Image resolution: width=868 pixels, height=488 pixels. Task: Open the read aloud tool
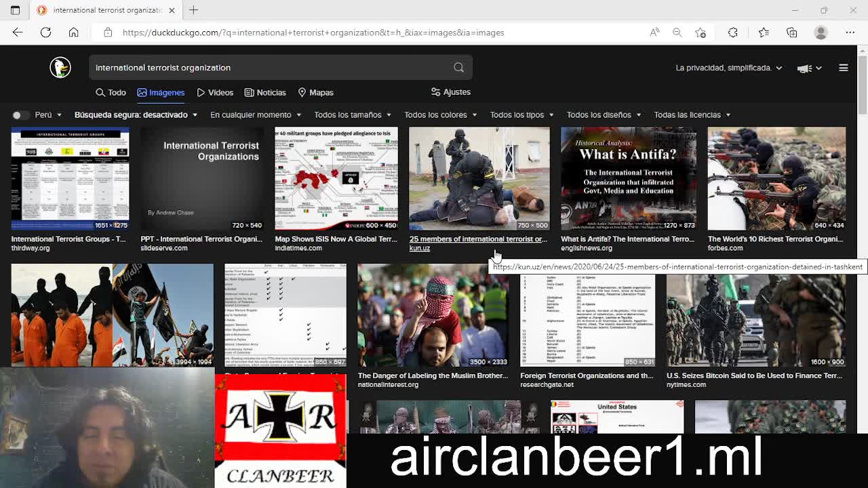pyautogui.click(x=654, y=33)
